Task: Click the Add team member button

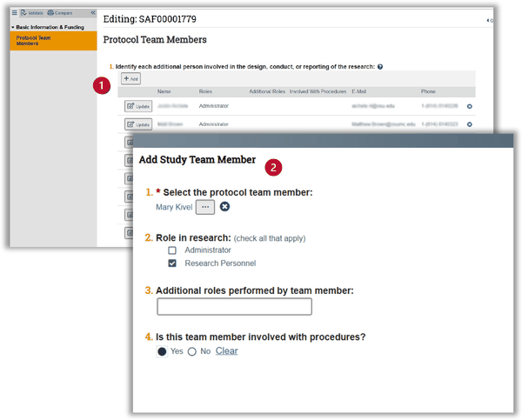Action: click(x=130, y=79)
